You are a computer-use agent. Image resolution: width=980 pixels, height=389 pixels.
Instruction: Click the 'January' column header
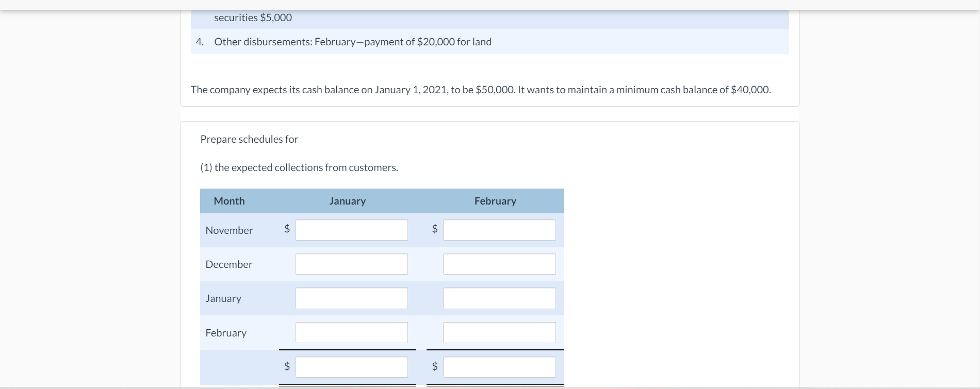[348, 201]
